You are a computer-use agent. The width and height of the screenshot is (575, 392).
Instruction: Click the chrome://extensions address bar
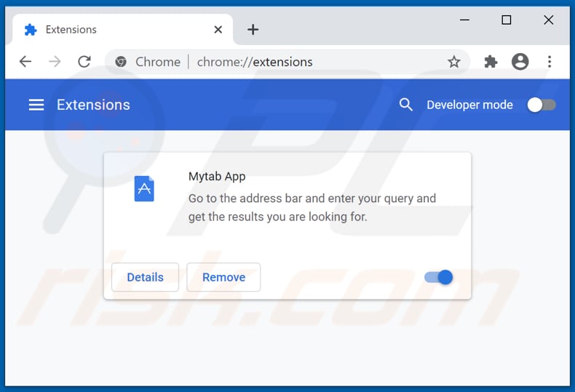(x=287, y=62)
